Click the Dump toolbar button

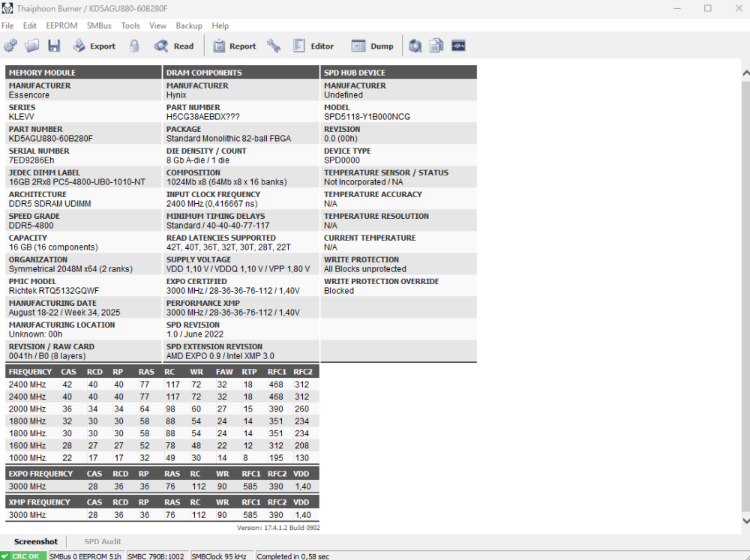pos(373,46)
